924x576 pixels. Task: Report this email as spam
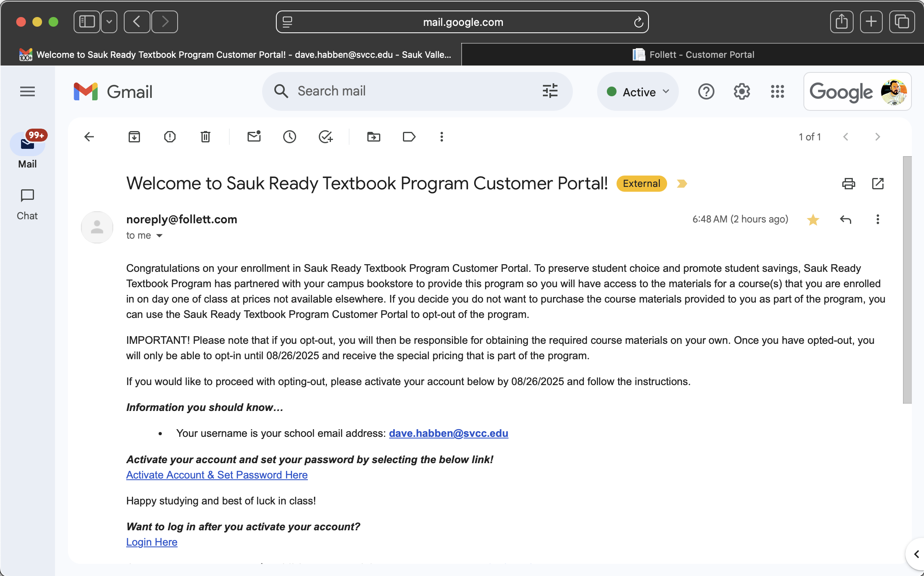click(x=170, y=137)
